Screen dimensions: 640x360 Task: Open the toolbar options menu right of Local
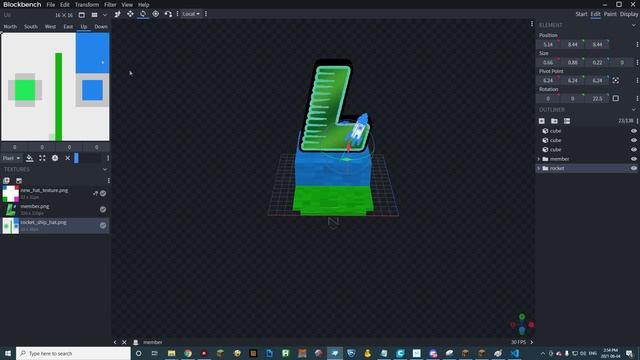(x=206, y=14)
